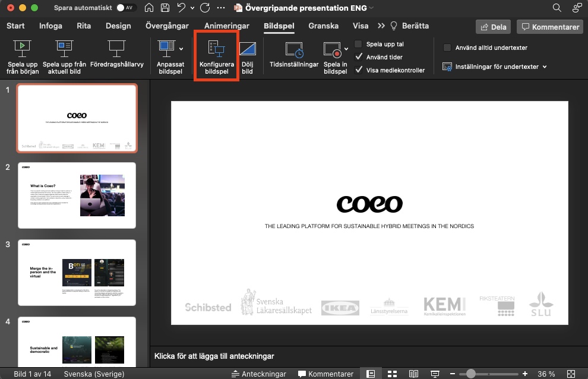This screenshot has height=379, width=588.
Task: Open the Granska tab
Action: tap(323, 26)
